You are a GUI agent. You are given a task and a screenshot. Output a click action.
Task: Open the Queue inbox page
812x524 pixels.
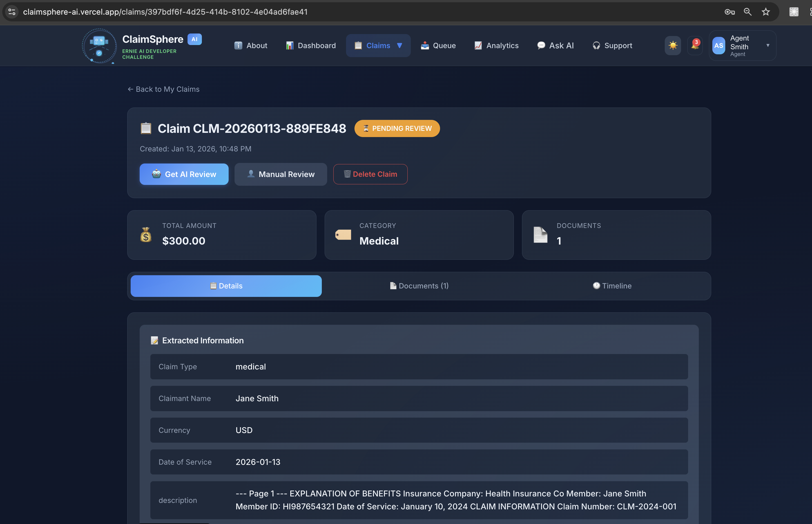point(438,46)
